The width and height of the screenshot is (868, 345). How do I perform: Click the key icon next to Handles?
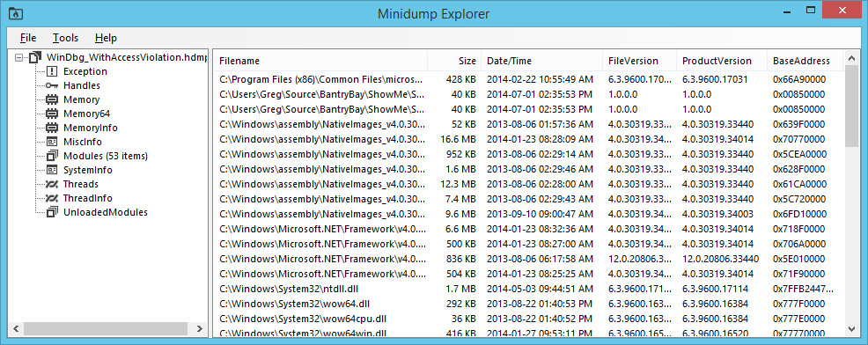coord(51,85)
